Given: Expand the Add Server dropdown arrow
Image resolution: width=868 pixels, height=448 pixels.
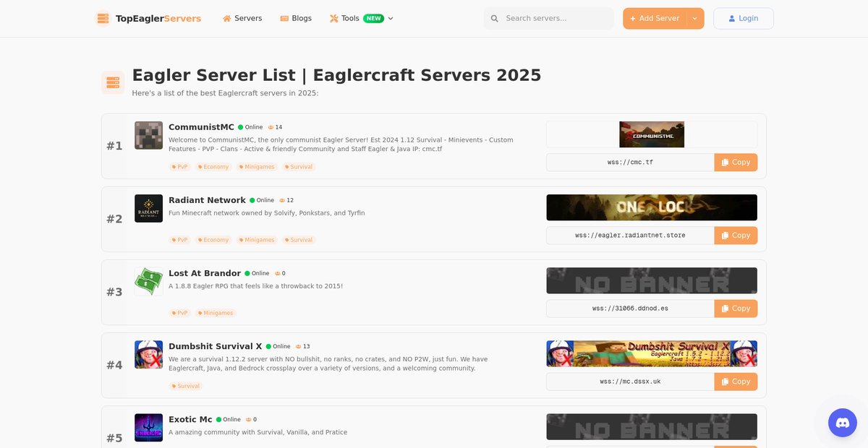Looking at the screenshot, I should click(x=695, y=18).
